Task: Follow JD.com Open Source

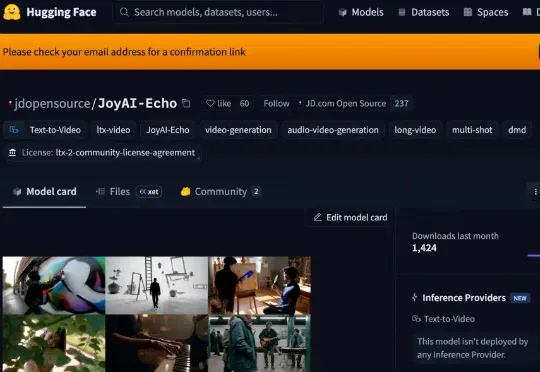Action: click(276, 103)
